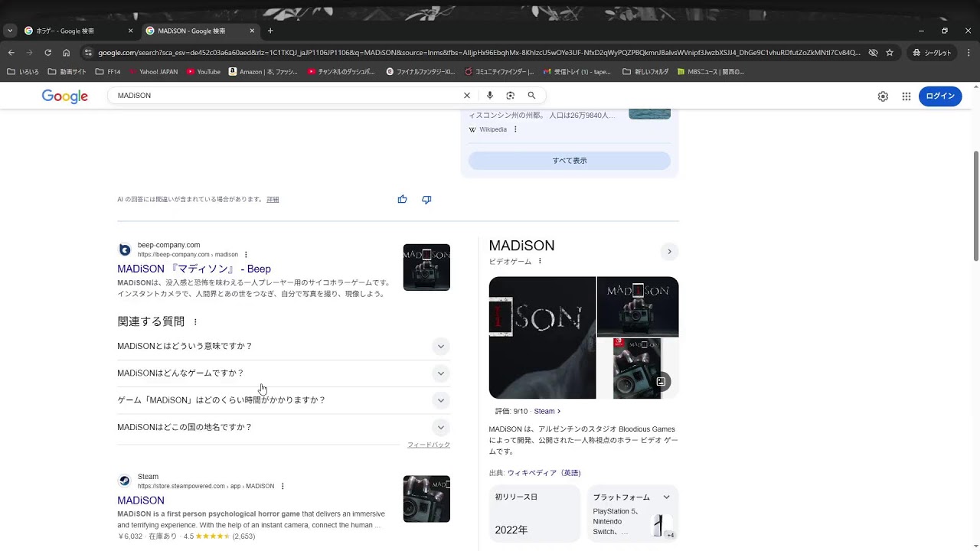Screen dimensions: 980x551
Task: Open more images icon in panel
Action: (661, 381)
